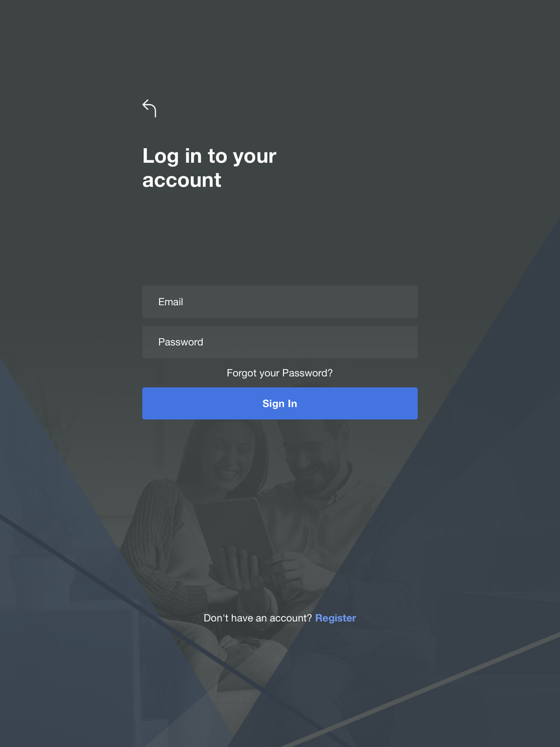Select the Password input field
This screenshot has height=747, width=560.
point(279,342)
